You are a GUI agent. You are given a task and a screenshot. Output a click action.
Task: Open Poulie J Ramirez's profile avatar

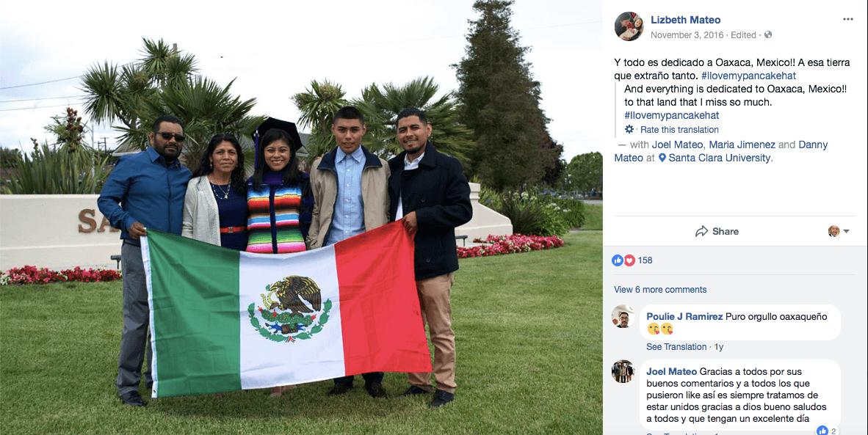(x=623, y=316)
